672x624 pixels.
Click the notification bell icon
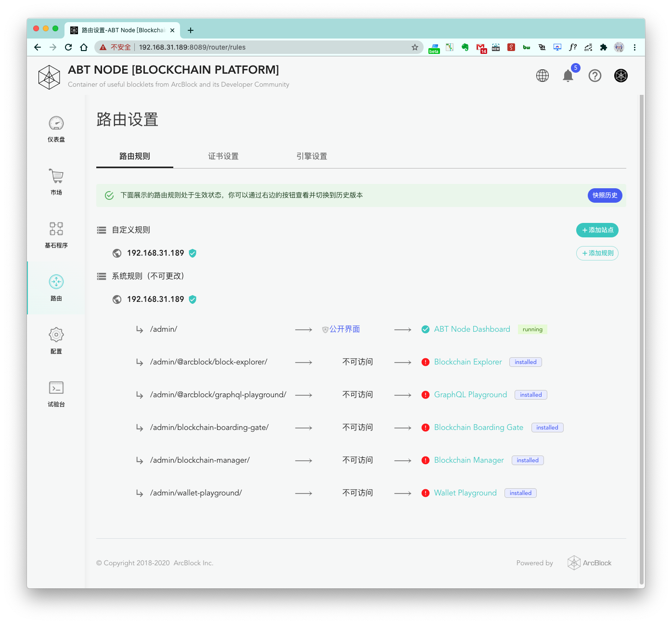coord(568,76)
